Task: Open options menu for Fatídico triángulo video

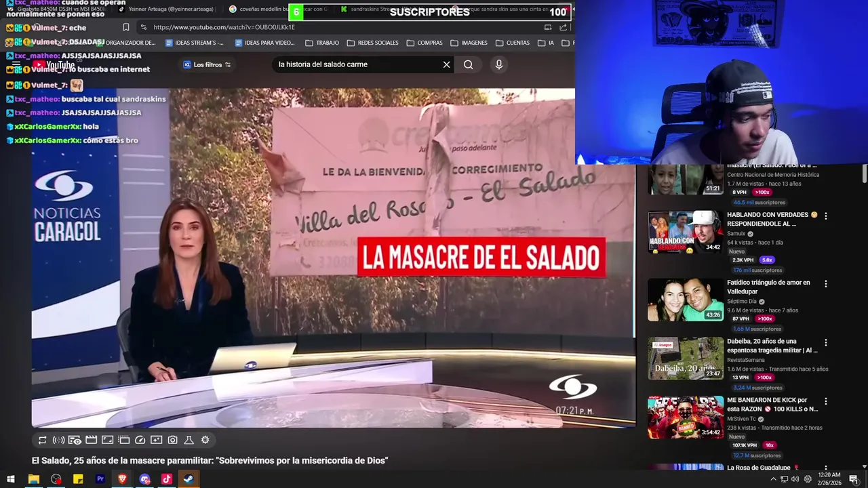Action: tap(825, 283)
